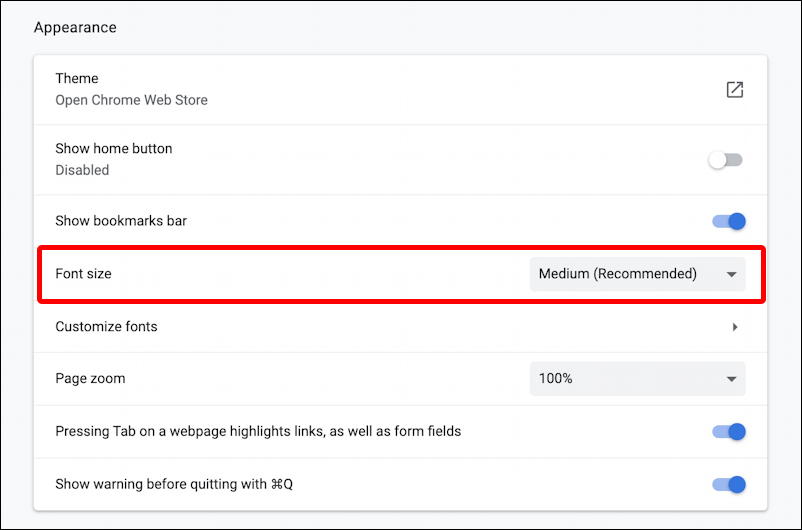Turn off the Show bookmarks bar toggle
The width and height of the screenshot is (802, 530).
[x=729, y=221]
